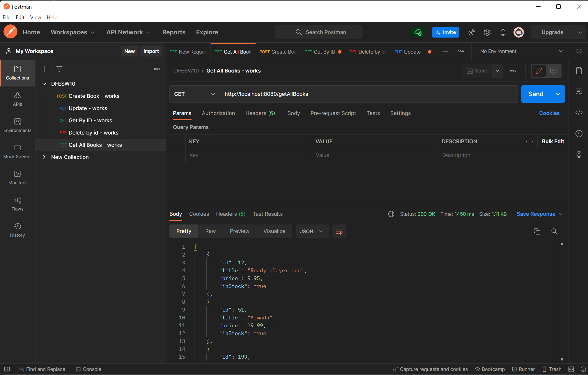Click the environment quick look eye icon

579,51
